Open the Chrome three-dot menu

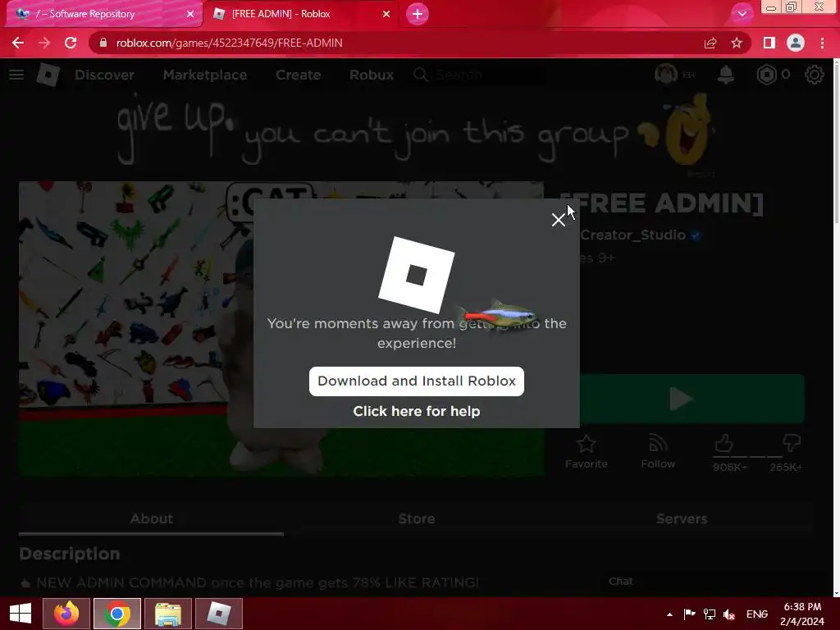coord(822,43)
